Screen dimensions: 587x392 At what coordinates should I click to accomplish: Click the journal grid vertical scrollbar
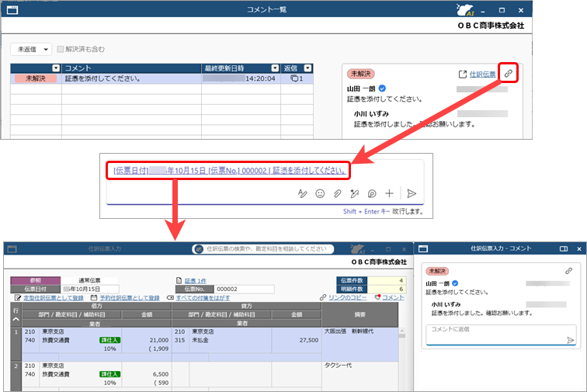click(x=402, y=359)
